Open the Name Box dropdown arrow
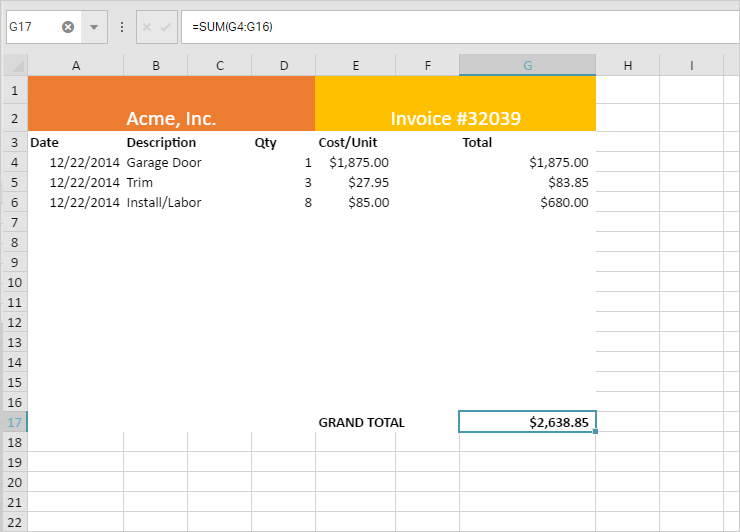This screenshot has height=532, width=740. (x=94, y=27)
